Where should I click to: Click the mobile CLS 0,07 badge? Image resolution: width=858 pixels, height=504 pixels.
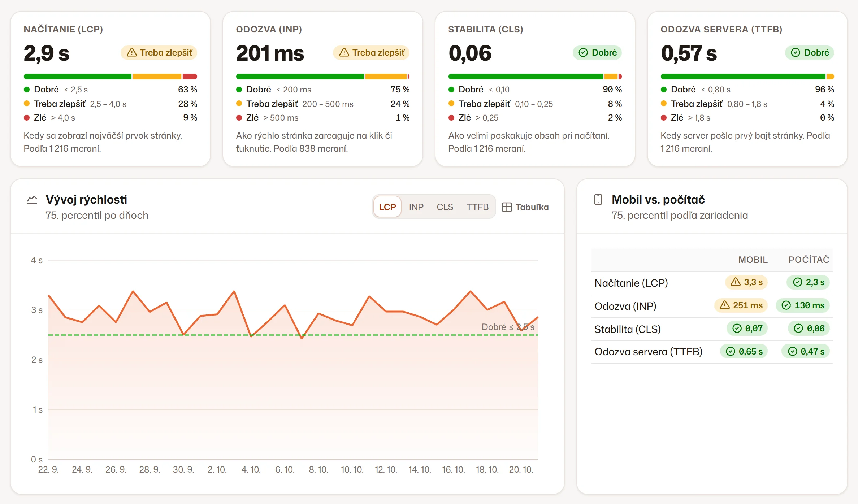747,328
